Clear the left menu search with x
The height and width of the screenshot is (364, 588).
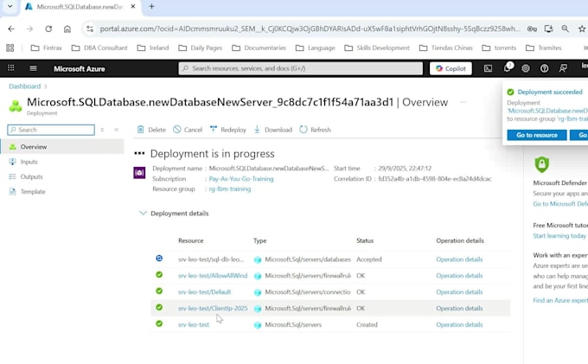(102, 130)
